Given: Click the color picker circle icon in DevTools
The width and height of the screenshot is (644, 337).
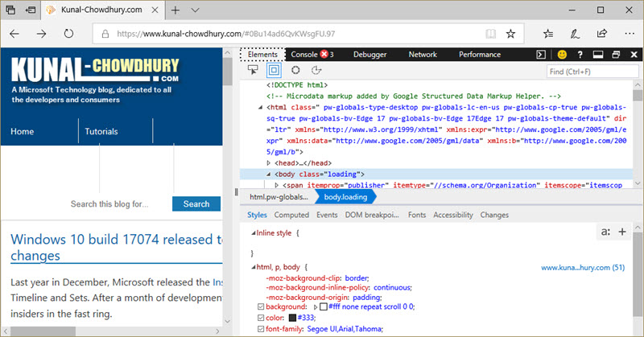Looking at the screenshot, I should coord(295,70).
